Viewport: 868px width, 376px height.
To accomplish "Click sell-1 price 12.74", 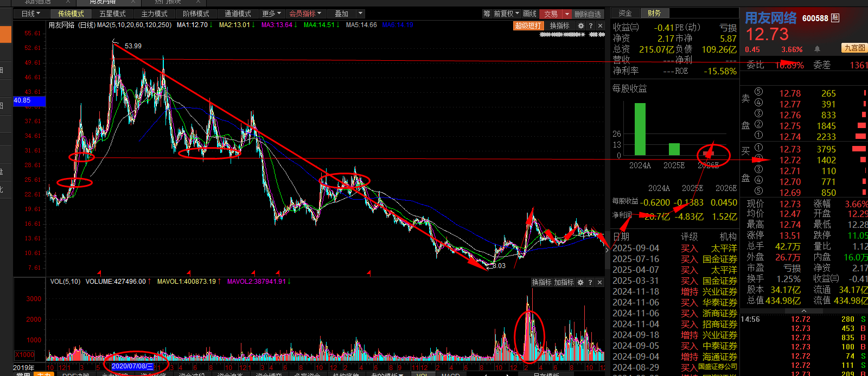I will [790, 137].
